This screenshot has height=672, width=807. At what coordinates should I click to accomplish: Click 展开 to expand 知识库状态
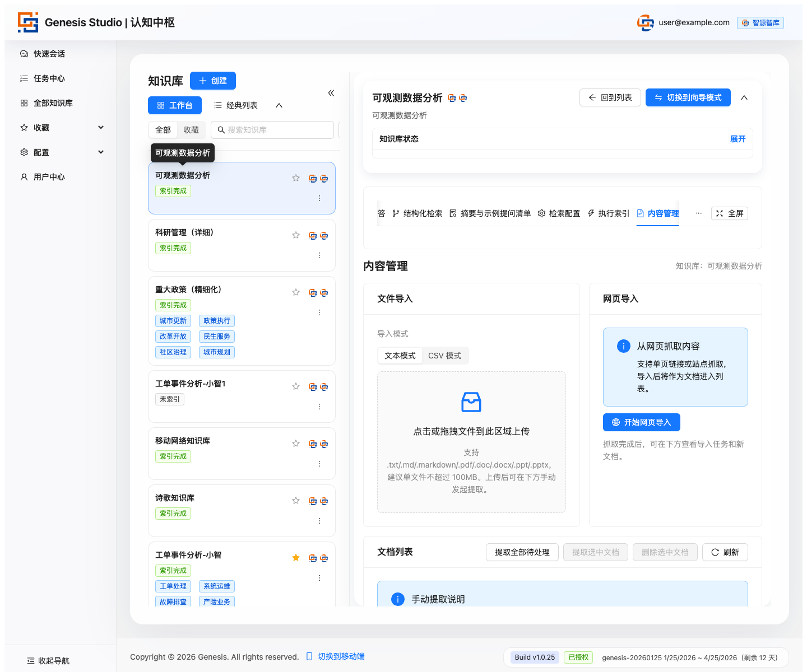[738, 139]
